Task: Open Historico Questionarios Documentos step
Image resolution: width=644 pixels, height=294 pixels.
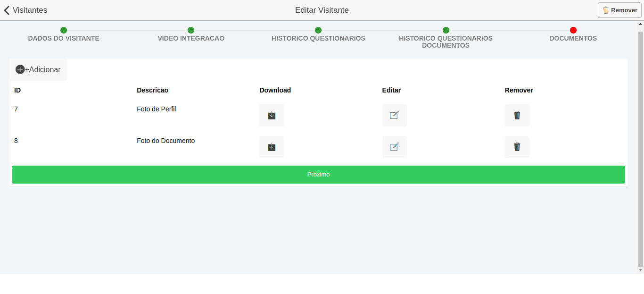Action: click(446, 42)
